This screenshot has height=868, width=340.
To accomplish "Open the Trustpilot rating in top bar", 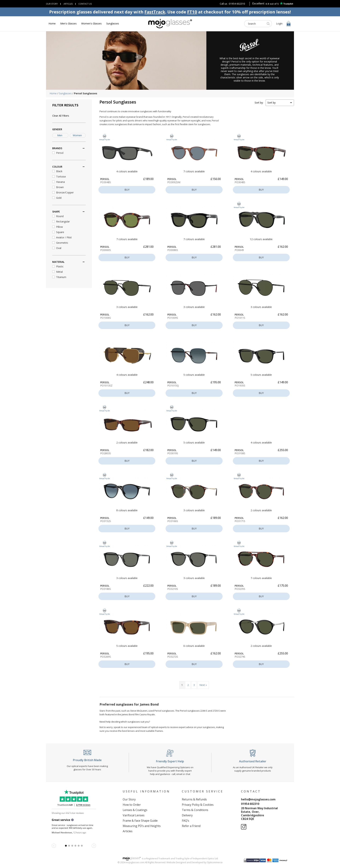I will tap(273, 4).
